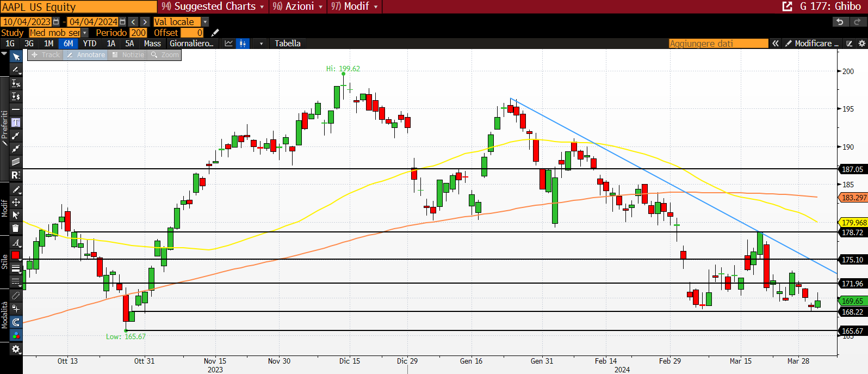
Task: Open chart settings gear in top right
Action: [x=862, y=44]
